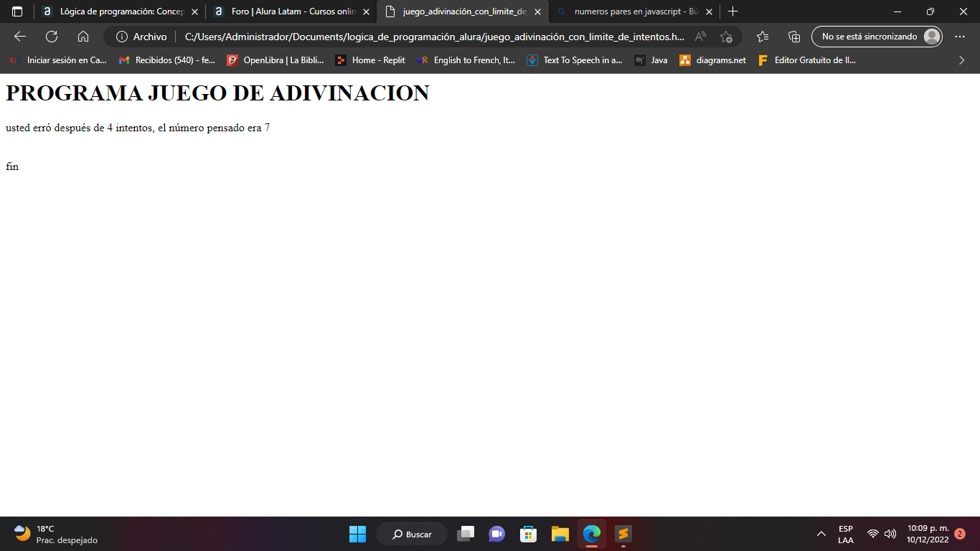This screenshot has height=551, width=980.
Task: Open File Explorer from the taskbar
Action: coord(560,534)
